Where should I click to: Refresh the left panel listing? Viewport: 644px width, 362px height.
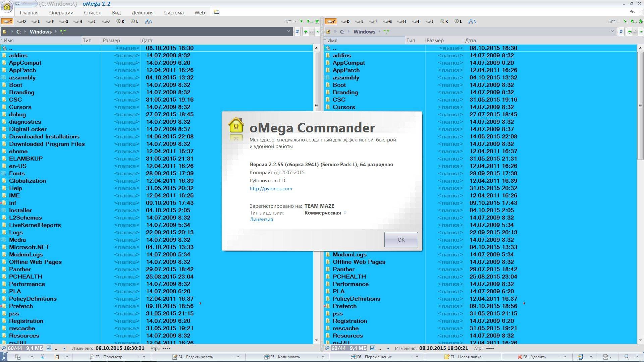point(297,32)
